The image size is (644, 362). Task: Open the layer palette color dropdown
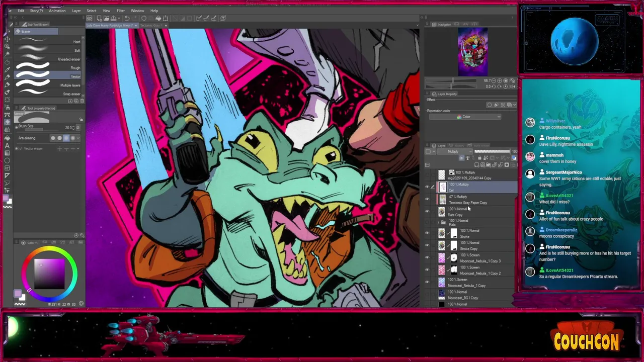[430, 151]
